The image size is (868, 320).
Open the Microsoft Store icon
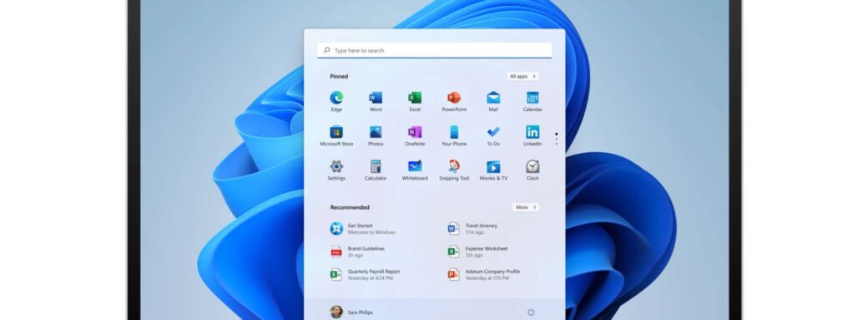click(336, 132)
